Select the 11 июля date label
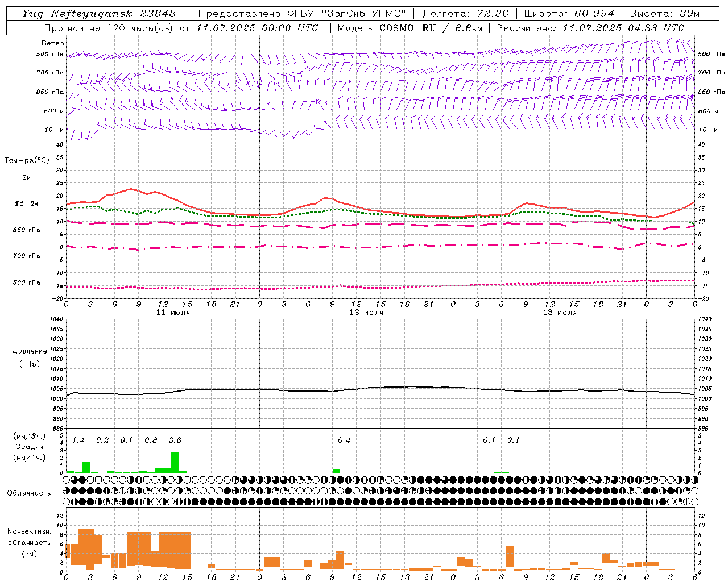 point(173,313)
